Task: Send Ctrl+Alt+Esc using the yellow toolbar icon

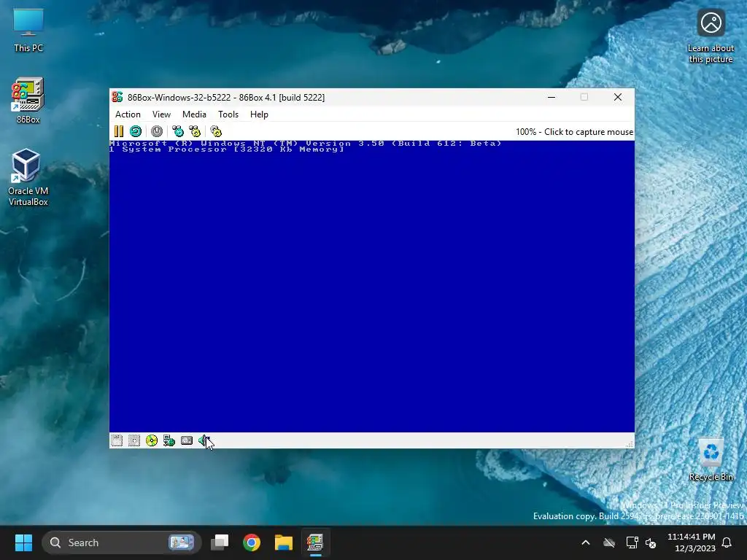Action: [195, 131]
